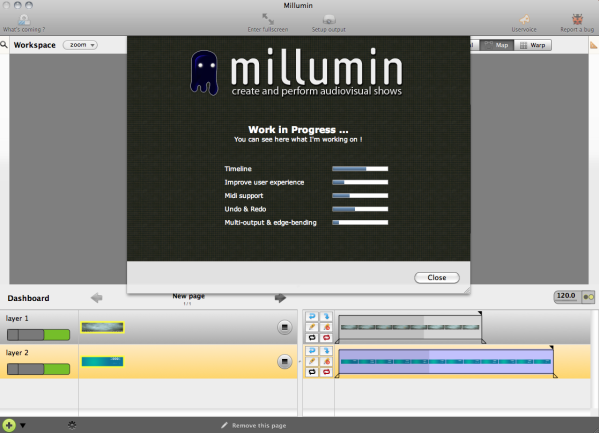Open the What's coming toolbar icon
Image resolution: width=599 pixels, height=433 pixels.
pos(24,19)
